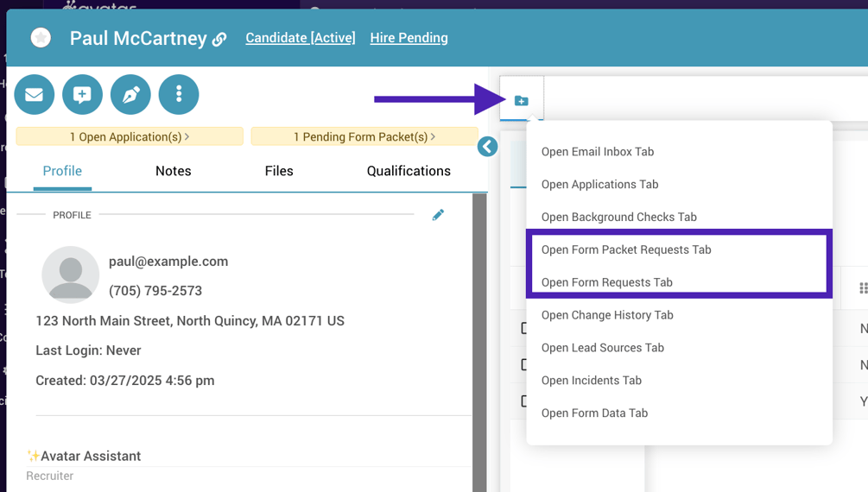Switch to the Qualifications tab

(409, 171)
